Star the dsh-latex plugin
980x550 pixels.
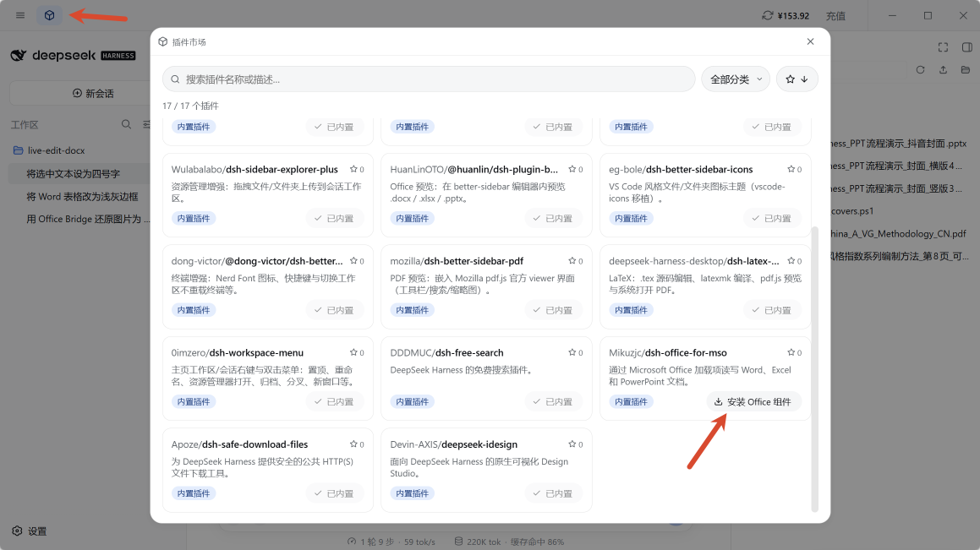[x=791, y=261]
